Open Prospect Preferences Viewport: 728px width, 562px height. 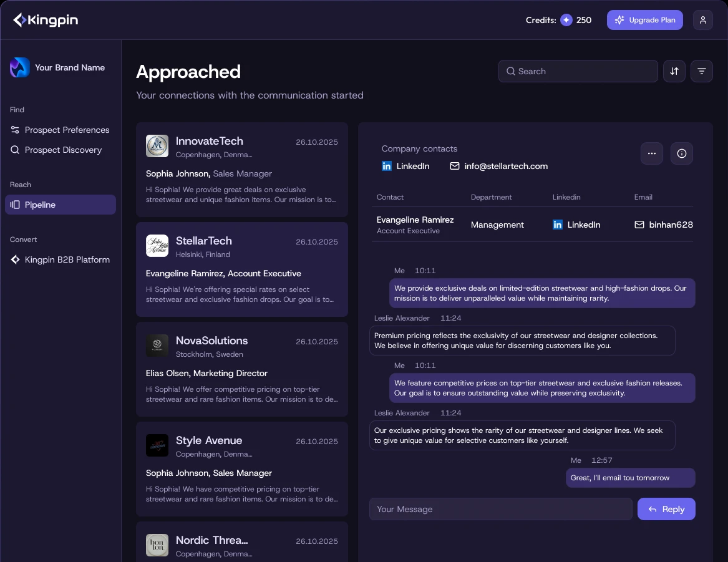click(61, 130)
